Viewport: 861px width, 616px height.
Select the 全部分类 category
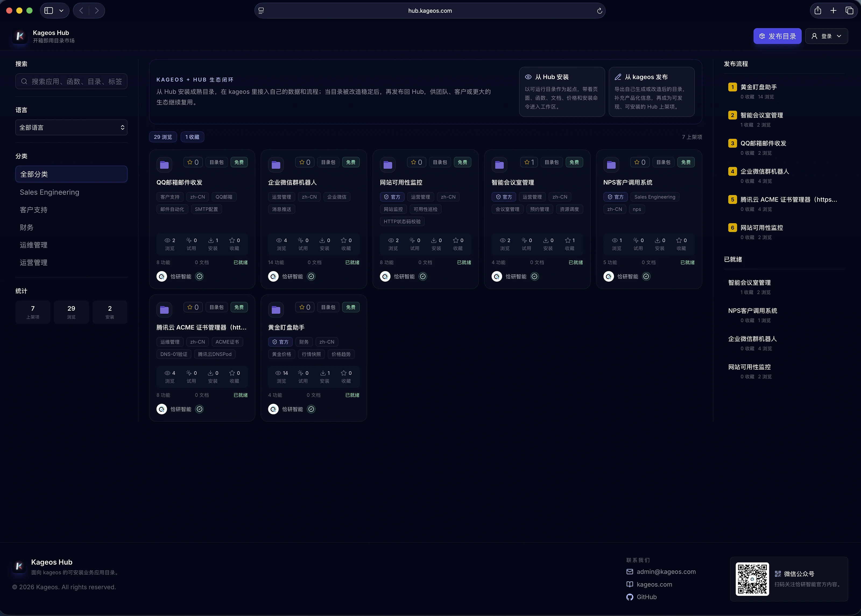point(71,174)
